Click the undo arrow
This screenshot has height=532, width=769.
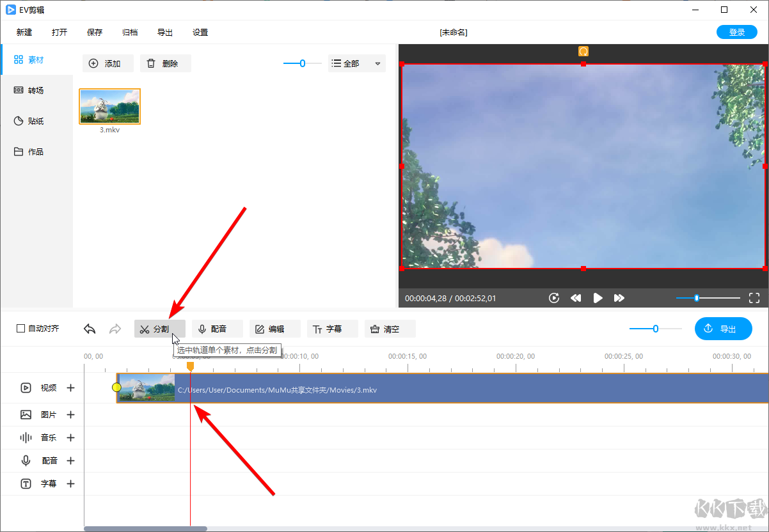click(89, 328)
